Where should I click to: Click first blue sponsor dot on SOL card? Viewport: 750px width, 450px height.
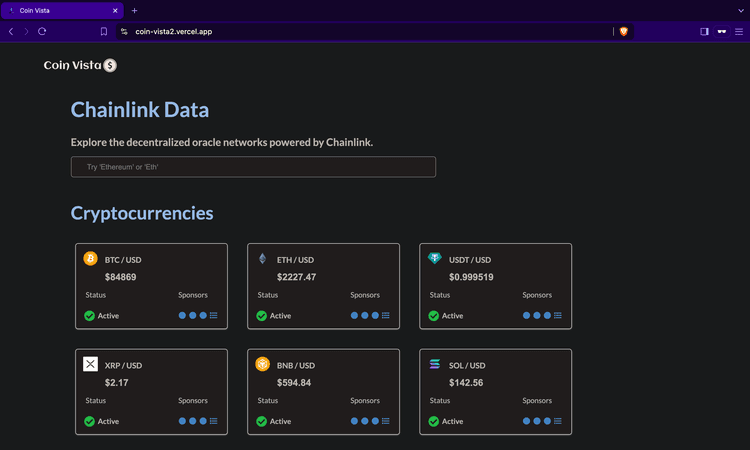pos(527,421)
